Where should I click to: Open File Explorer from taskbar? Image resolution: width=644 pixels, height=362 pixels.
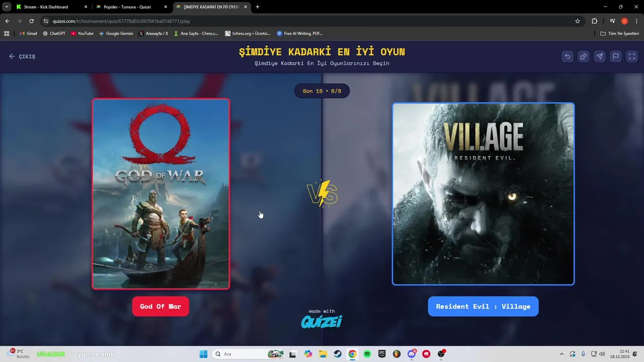323,354
